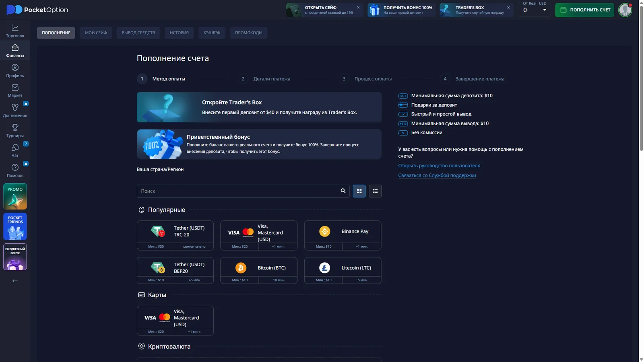The height and width of the screenshot is (362, 644).
Task: Open the Ежедневный бонус banner
Action: (x=15, y=257)
